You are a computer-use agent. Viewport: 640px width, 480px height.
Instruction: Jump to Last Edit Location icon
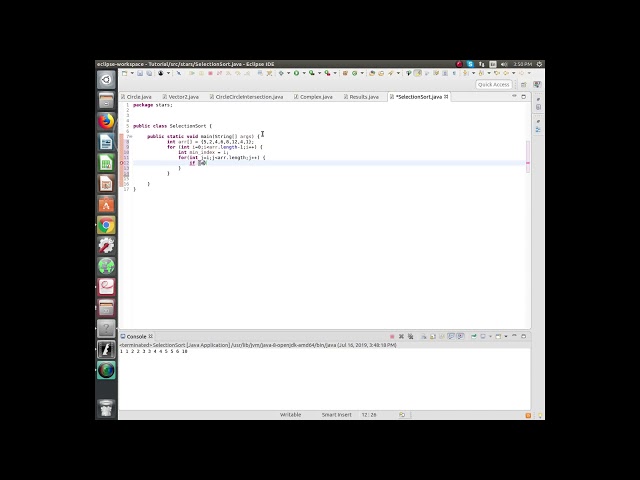pyautogui.click(x=497, y=73)
